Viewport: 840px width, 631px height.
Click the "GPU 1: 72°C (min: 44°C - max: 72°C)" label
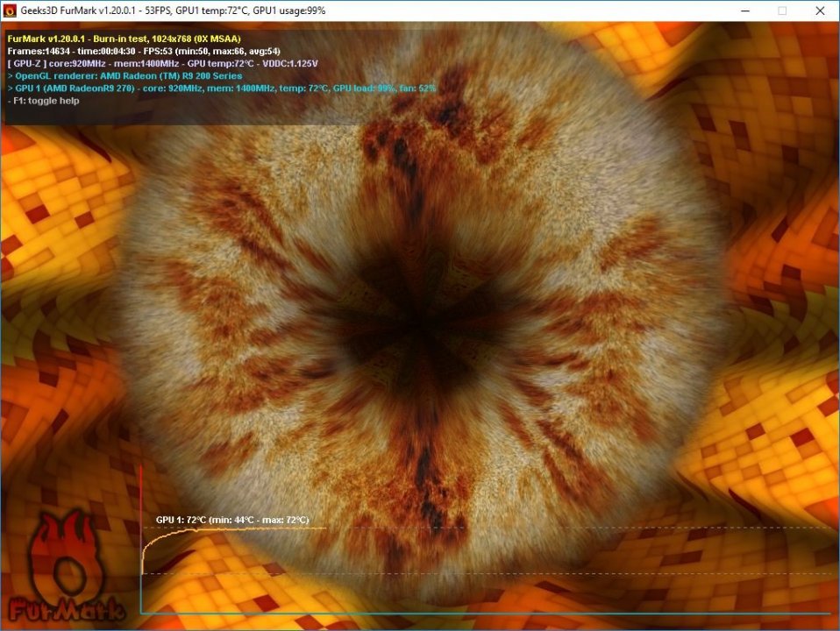coord(232,520)
